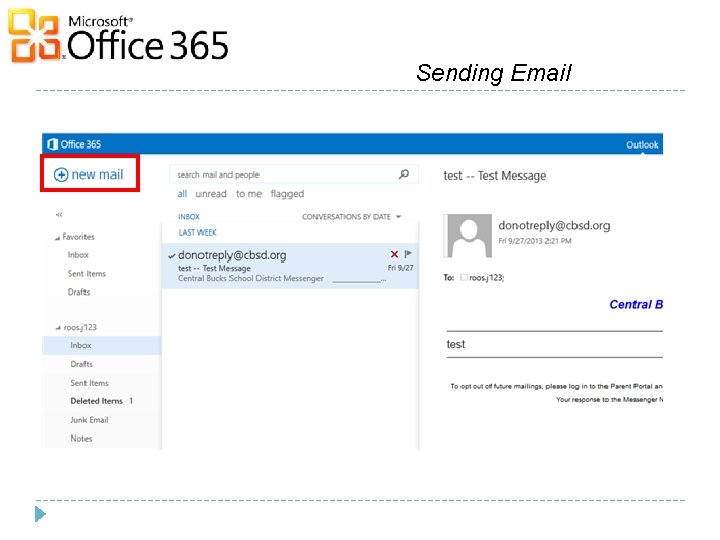Click the search magnifier icon
Image resolution: width=720 pixels, height=540 pixels.
coord(404,174)
